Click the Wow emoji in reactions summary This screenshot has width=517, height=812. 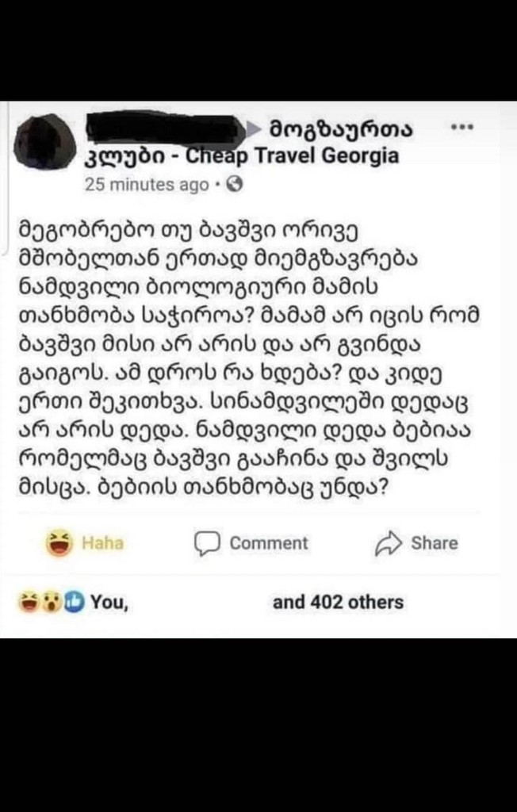(x=52, y=603)
